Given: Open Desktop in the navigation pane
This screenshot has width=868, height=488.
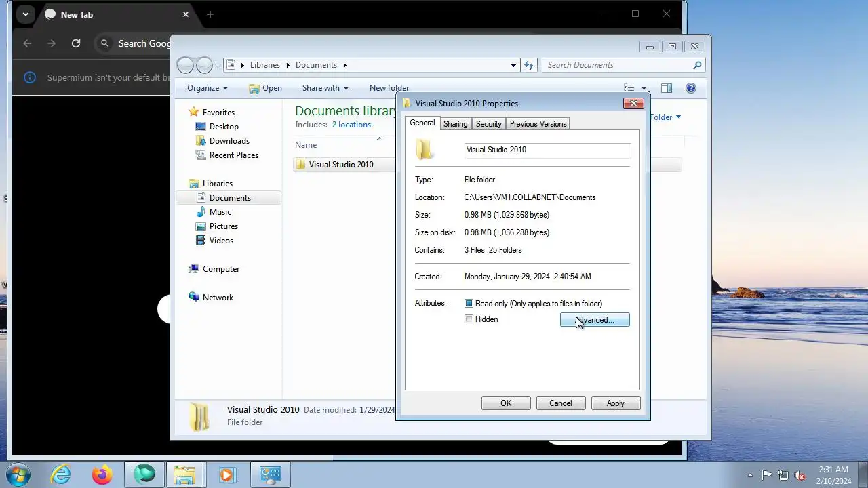Looking at the screenshot, I should 224,127.
